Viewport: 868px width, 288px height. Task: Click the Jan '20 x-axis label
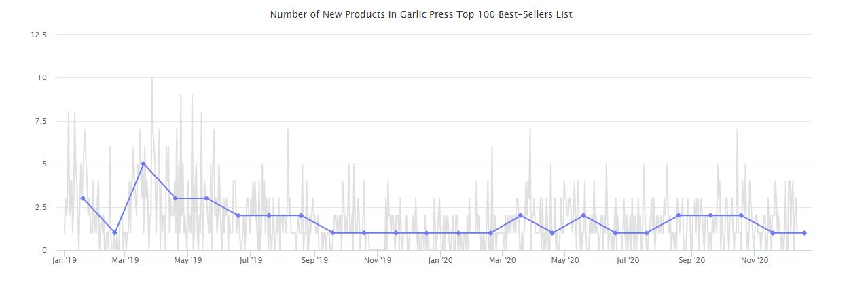pos(440,260)
